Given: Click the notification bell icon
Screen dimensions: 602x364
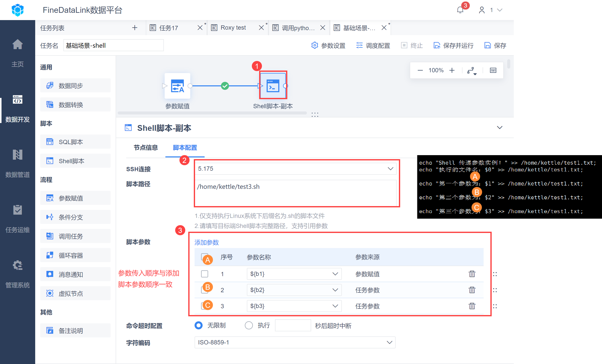Looking at the screenshot, I should pos(460,10).
